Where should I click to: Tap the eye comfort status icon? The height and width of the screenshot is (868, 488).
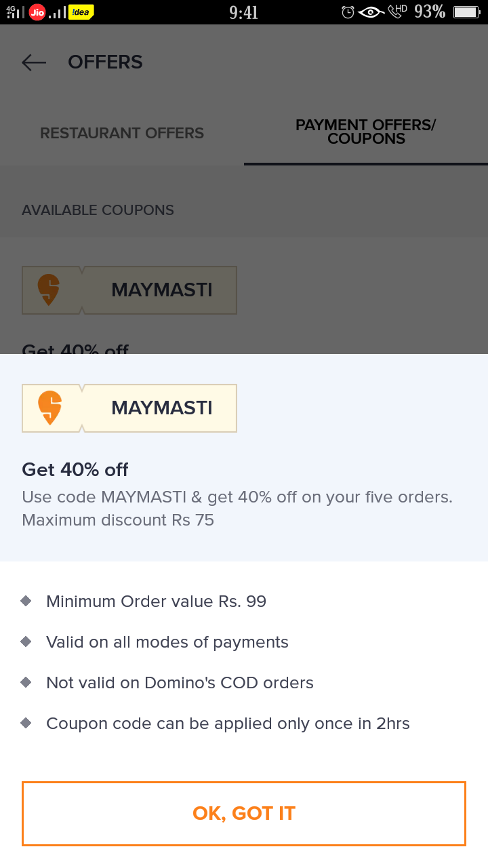pyautogui.click(x=371, y=12)
